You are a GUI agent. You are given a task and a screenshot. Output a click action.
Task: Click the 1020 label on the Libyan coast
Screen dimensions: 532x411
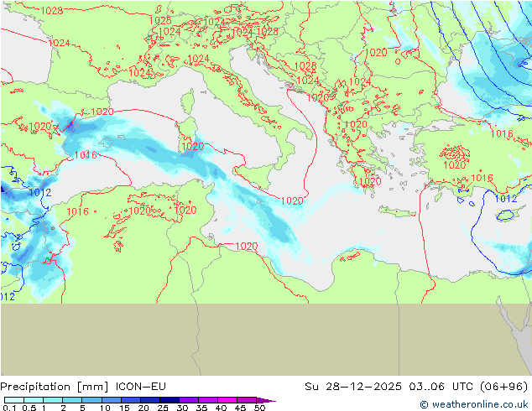[247, 247]
